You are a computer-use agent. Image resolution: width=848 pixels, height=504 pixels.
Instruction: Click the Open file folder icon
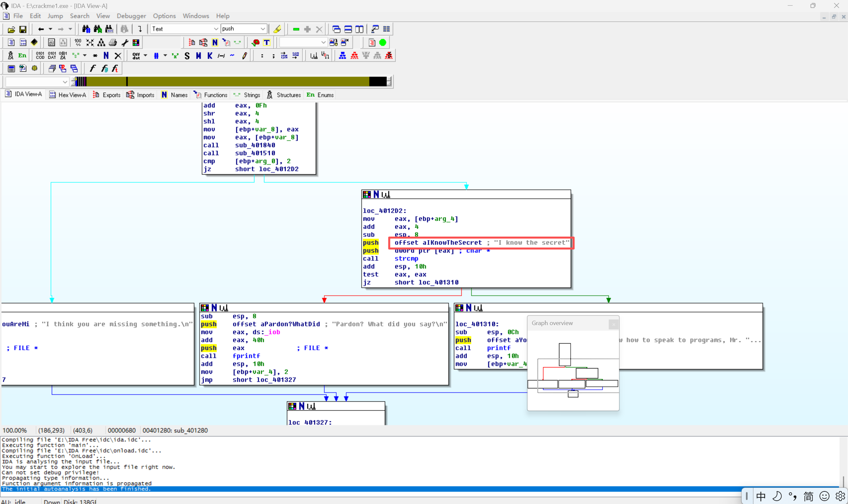click(11, 29)
